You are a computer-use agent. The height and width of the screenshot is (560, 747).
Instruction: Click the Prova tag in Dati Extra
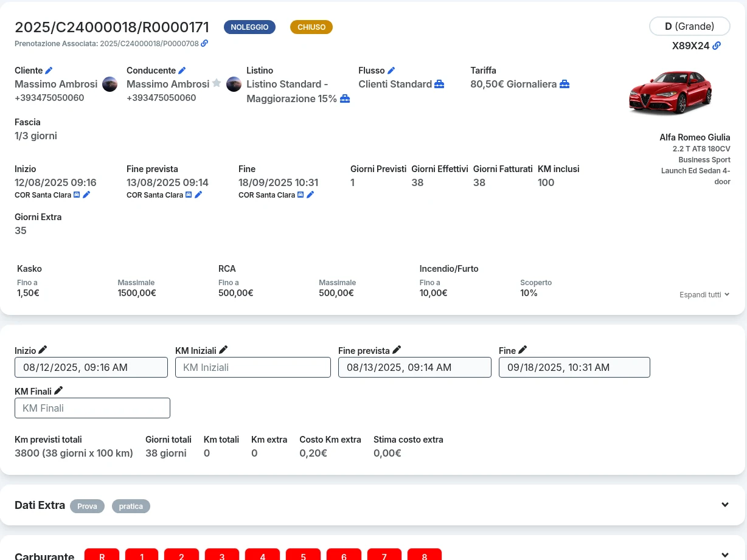click(87, 506)
